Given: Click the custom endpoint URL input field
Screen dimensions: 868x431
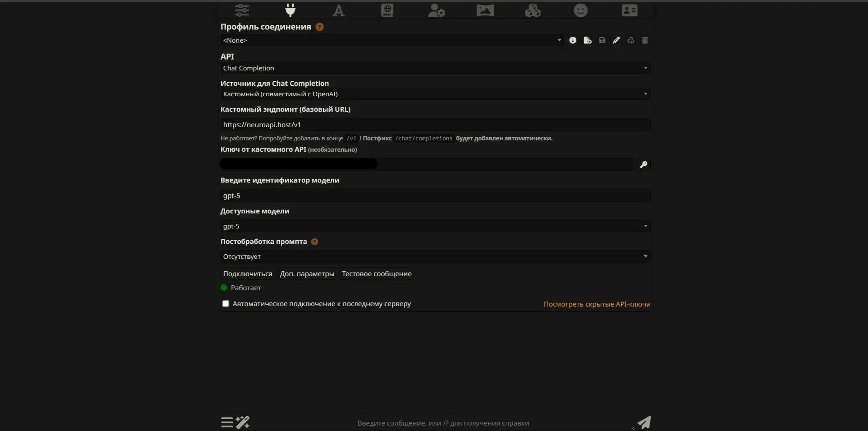Looking at the screenshot, I should [x=435, y=125].
